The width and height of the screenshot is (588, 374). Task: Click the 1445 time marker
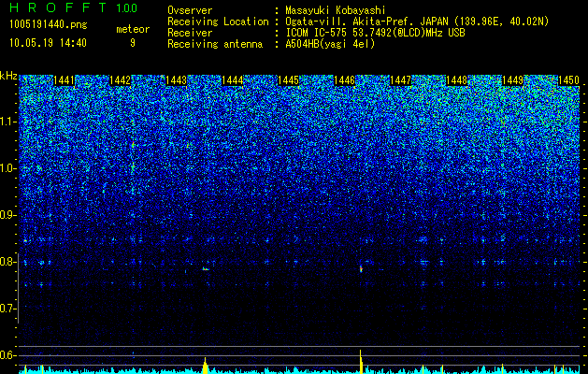[288, 80]
